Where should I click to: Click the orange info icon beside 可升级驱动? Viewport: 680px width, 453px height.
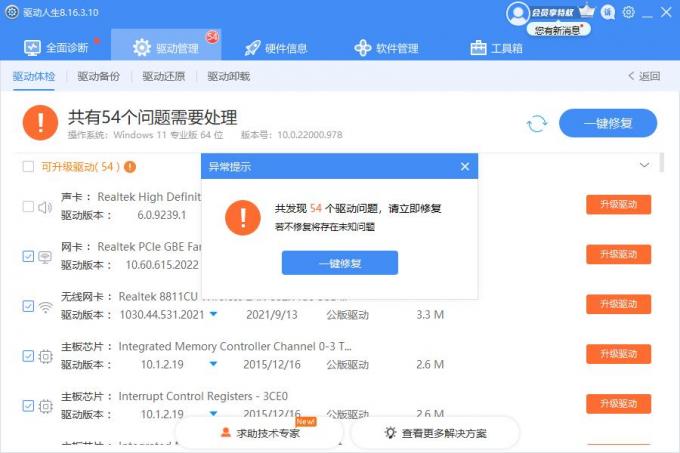pos(130,167)
